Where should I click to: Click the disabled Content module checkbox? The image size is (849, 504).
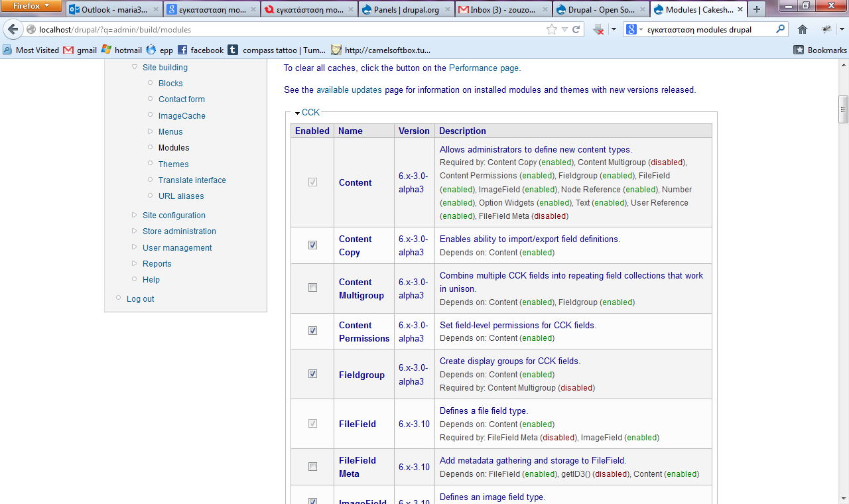tap(312, 182)
